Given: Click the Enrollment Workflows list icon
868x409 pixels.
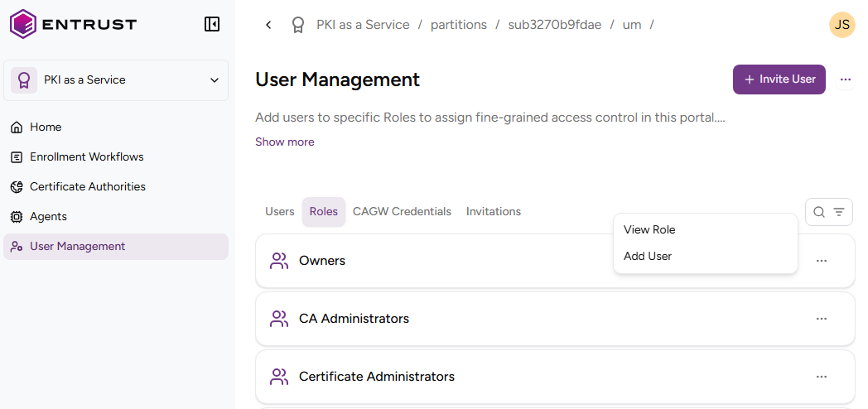Looking at the screenshot, I should pyautogui.click(x=17, y=157).
